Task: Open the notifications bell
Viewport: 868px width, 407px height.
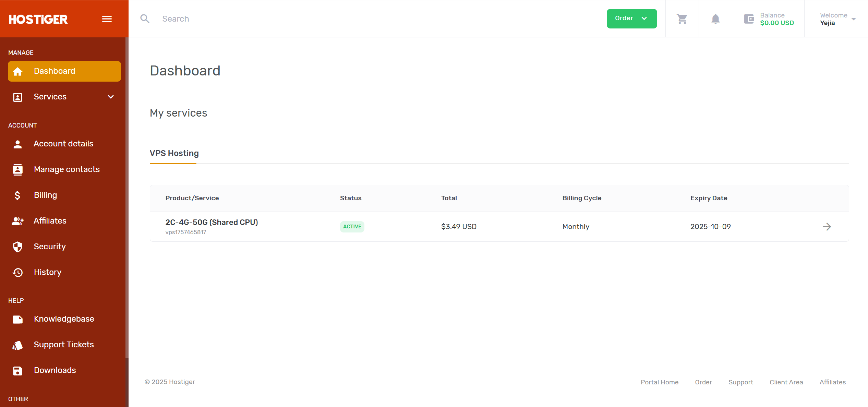Action: pyautogui.click(x=715, y=19)
